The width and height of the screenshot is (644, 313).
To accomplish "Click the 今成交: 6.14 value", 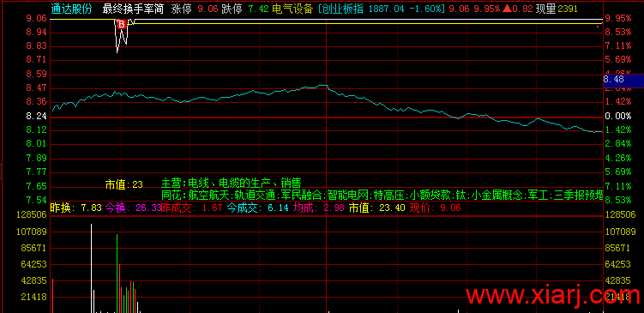I will (x=257, y=208).
